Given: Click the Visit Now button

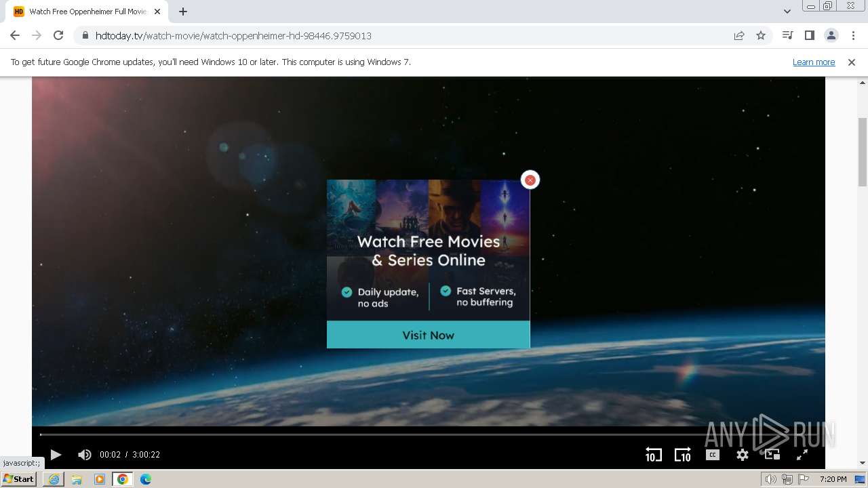Looking at the screenshot, I should 428,335.
